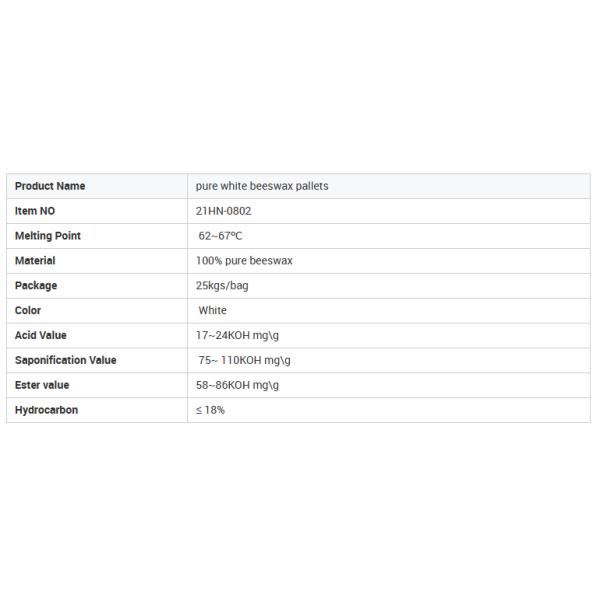Click the Hydrocarbon label cell
The height and width of the screenshot is (600, 600).
coord(46,410)
